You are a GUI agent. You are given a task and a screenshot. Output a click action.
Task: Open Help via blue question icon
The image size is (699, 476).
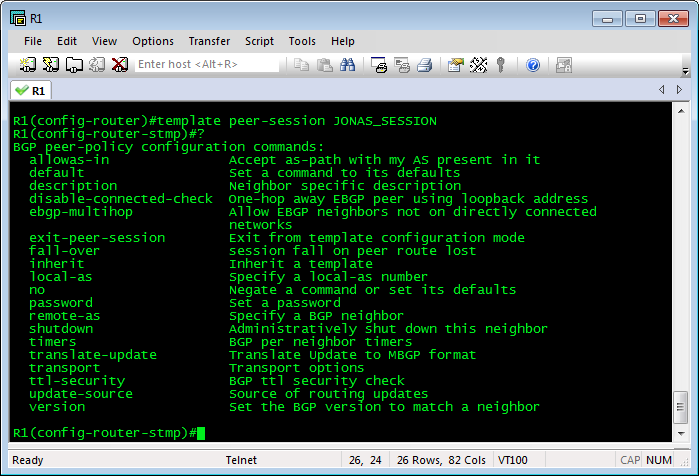click(533, 65)
